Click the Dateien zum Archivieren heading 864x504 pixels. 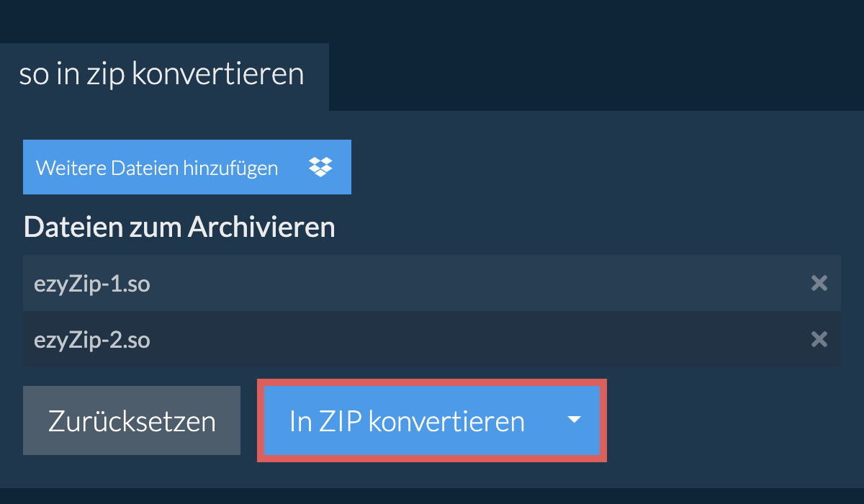pos(179,228)
